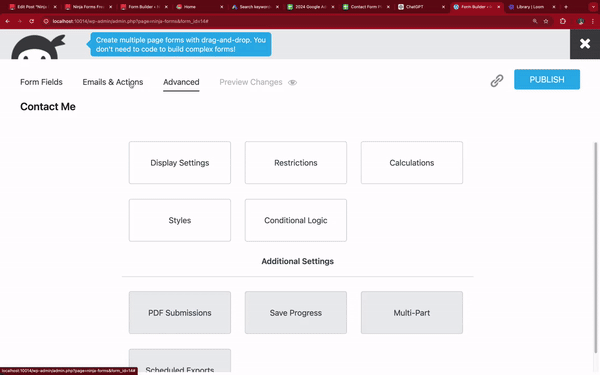The width and height of the screenshot is (600, 375).
Task: Click the browser address bar URL
Action: pyautogui.click(x=130, y=21)
